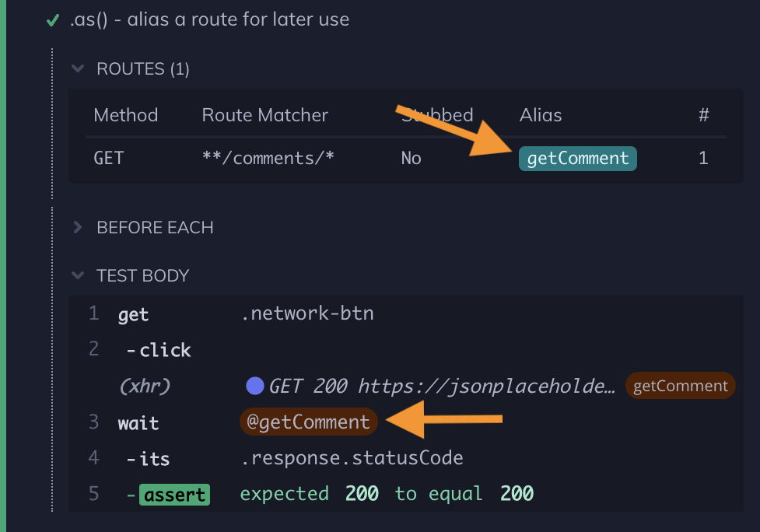Click the orange getComment badge on xhr line
Screen dimensions: 760x532
[680, 385]
